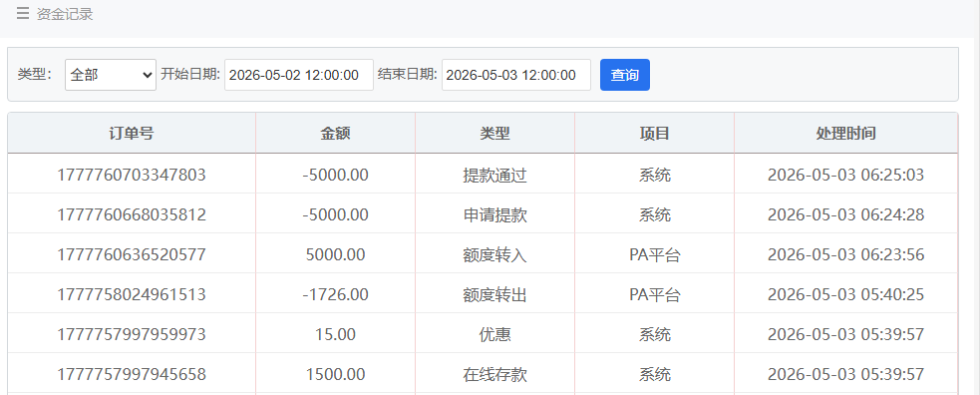Viewport: 980px width, 395px height.
Task: Click the 订单号 column header
Action: click(x=132, y=133)
